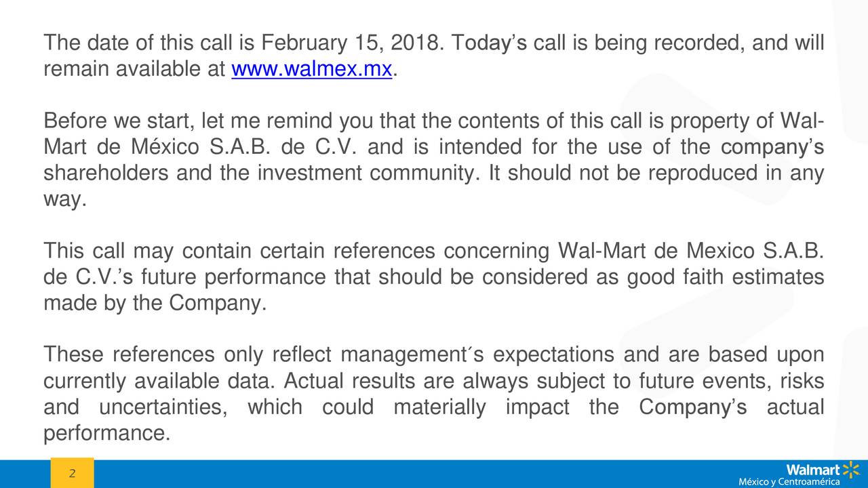This screenshot has height=488, width=868.
Task: Select paragraph line starting Before we start
Action: (x=434, y=122)
